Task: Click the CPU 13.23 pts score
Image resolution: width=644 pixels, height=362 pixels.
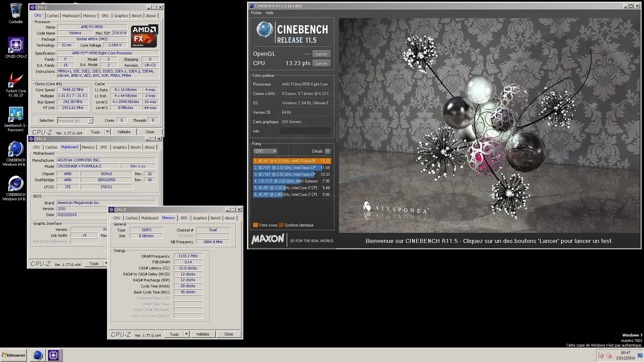Action: coord(298,63)
